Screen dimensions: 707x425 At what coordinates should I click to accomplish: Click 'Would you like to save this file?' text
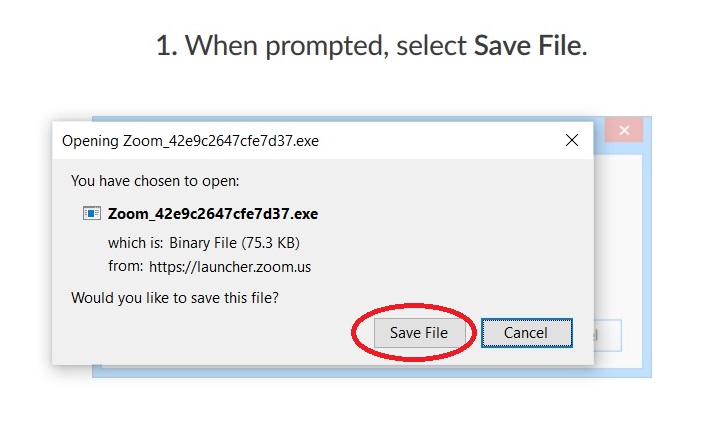(x=175, y=298)
